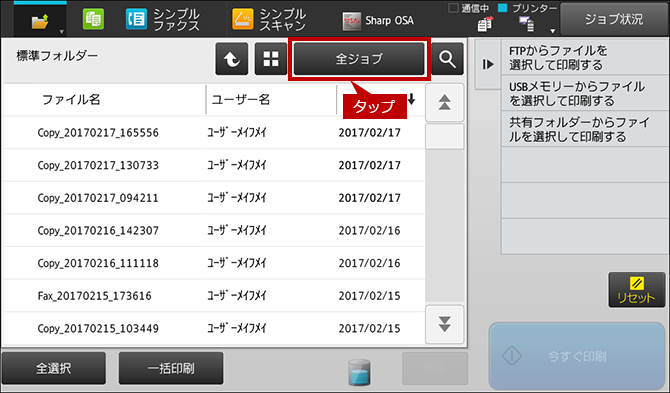
Task: Toggle date sort order arrow
Action: coord(411,99)
